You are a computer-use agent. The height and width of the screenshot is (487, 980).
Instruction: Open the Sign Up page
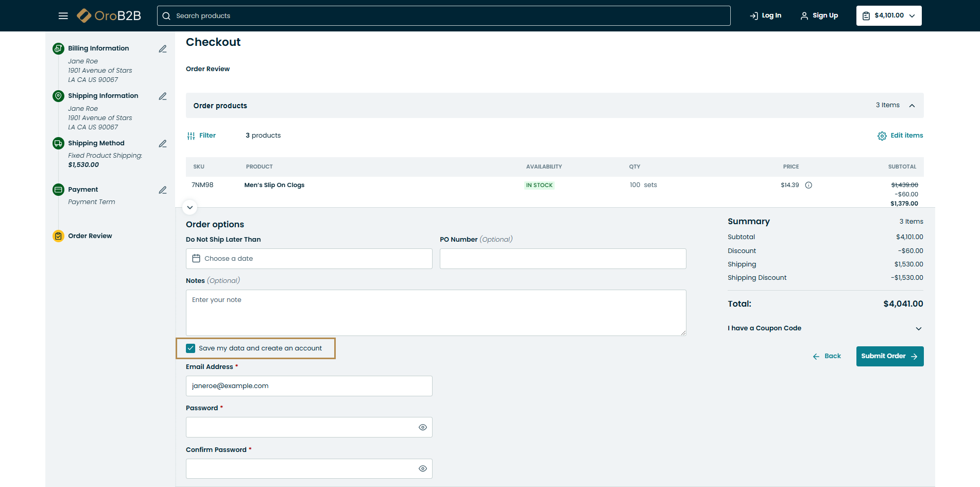(x=819, y=16)
